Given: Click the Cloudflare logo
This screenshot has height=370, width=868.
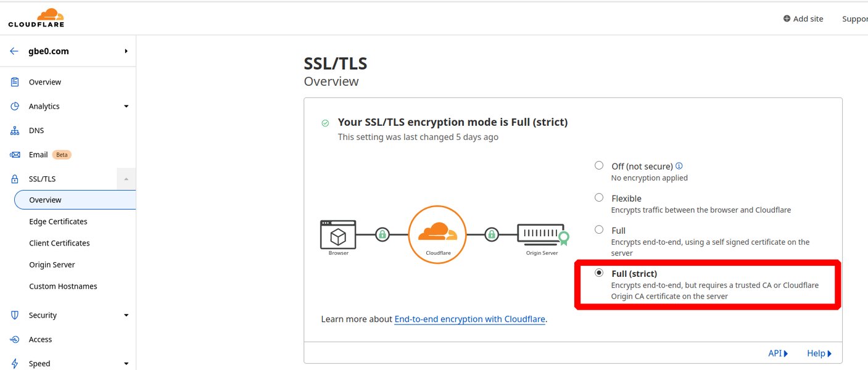Looking at the screenshot, I should [x=36, y=17].
